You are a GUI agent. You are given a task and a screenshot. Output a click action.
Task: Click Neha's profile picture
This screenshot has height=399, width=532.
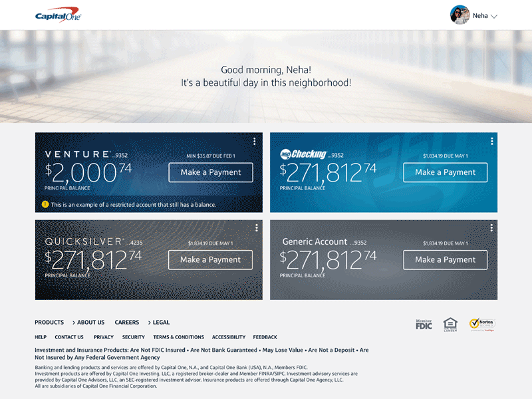460,15
